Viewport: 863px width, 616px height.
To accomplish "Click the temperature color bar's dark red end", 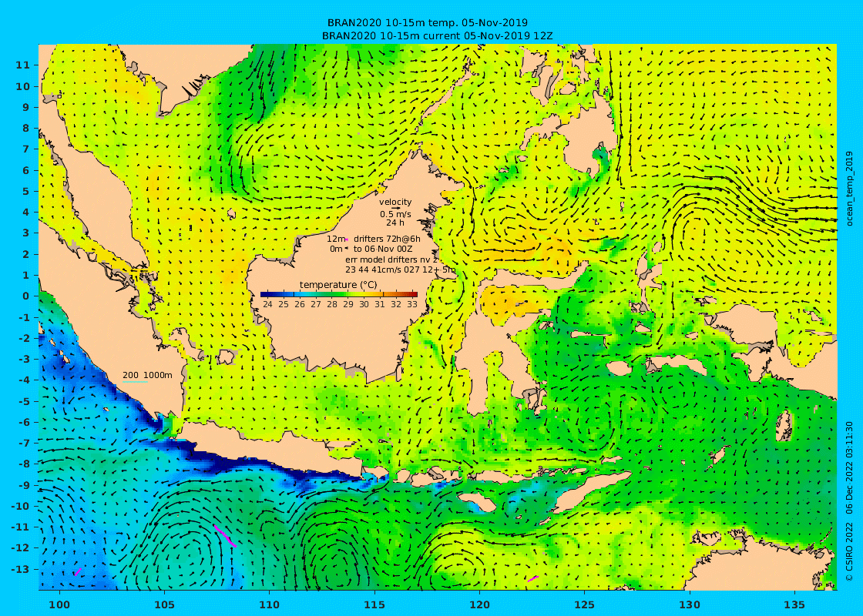I will tap(412, 294).
